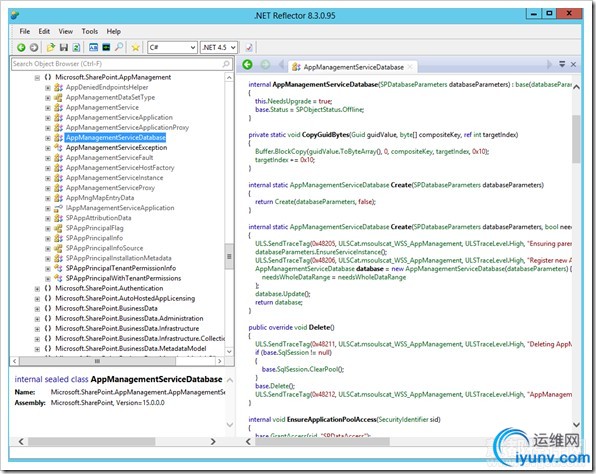Open the Help menu
The image size is (596, 474).
(114, 32)
